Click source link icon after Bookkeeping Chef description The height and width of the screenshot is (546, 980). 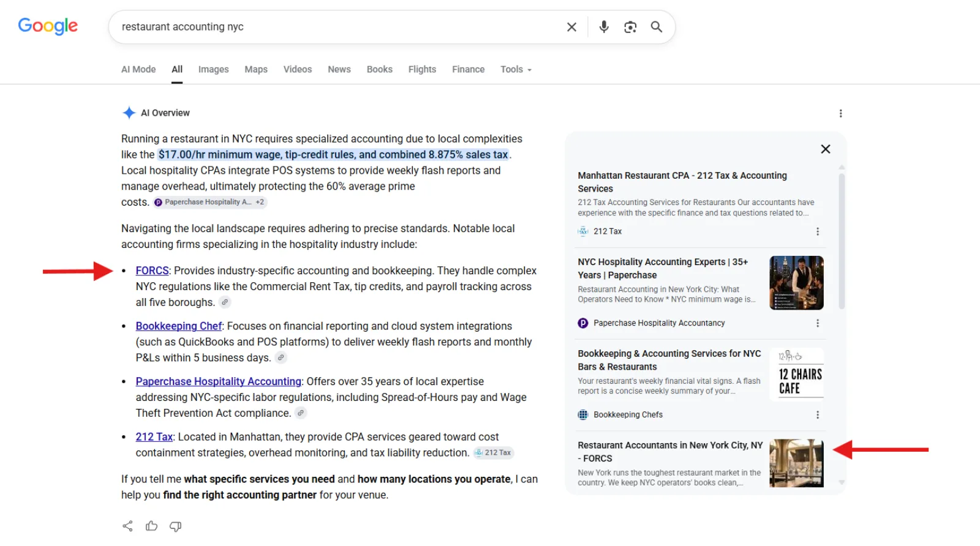[281, 357]
